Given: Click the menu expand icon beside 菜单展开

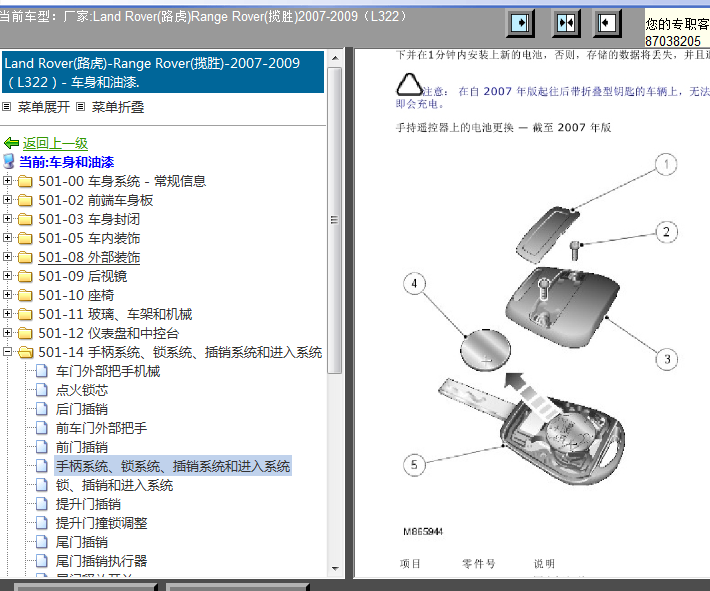Looking at the screenshot, I should click(6, 106).
